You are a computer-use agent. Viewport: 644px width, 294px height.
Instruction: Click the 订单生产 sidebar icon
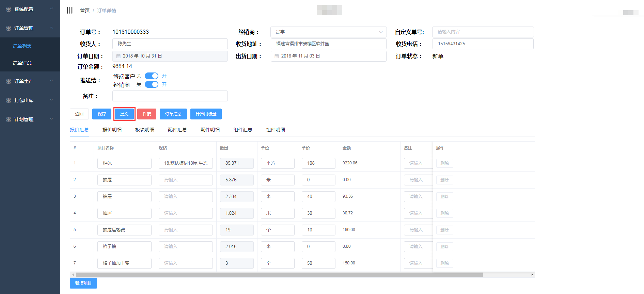[x=9, y=81]
